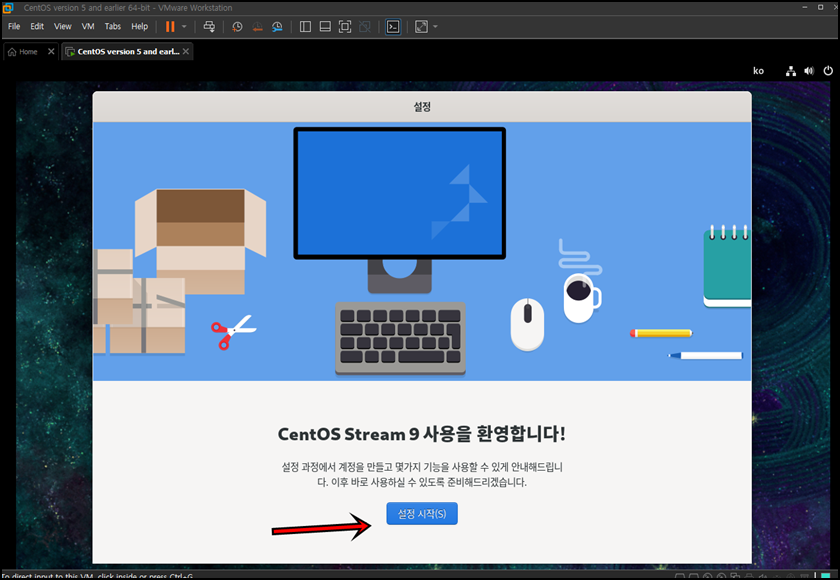Open the File menu
840x580 pixels.
coord(14,26)
